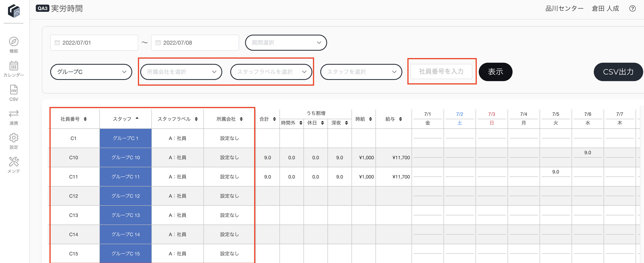Click user name 倉田 人成
Image resolution: width=644 pixels, height=263 pixels.
pos(605,8)
